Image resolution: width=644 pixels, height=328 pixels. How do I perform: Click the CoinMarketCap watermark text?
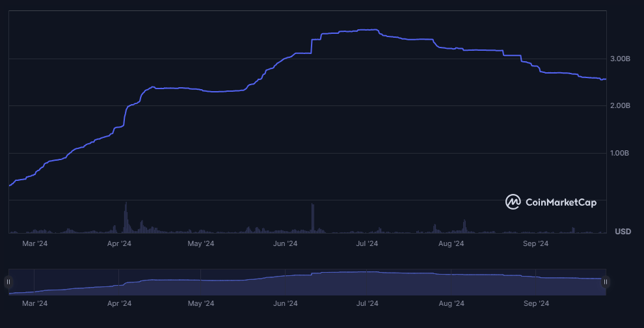[559, 202]
